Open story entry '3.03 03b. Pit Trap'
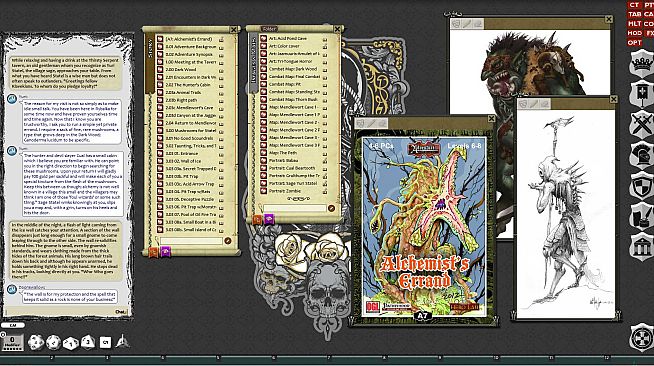The height and width of the screenshot is (366, 654). [182, 177]
